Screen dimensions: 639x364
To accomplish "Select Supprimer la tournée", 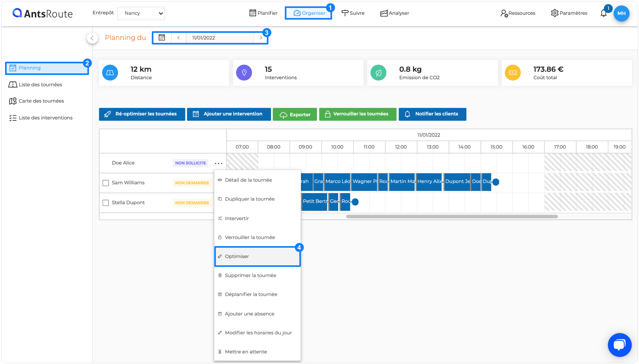I will point(257,275).
